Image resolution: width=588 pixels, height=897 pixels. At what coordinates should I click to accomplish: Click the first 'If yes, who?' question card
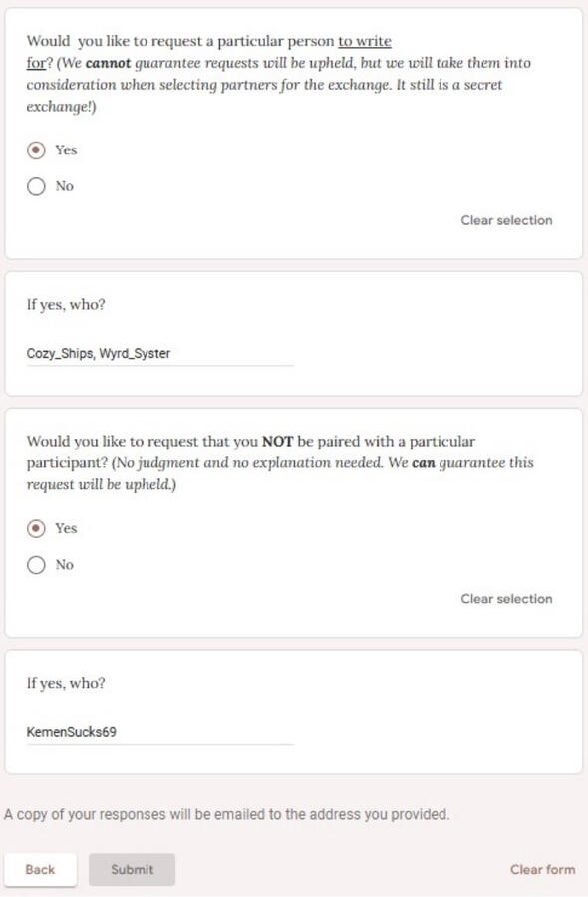(x=294, y=329)
